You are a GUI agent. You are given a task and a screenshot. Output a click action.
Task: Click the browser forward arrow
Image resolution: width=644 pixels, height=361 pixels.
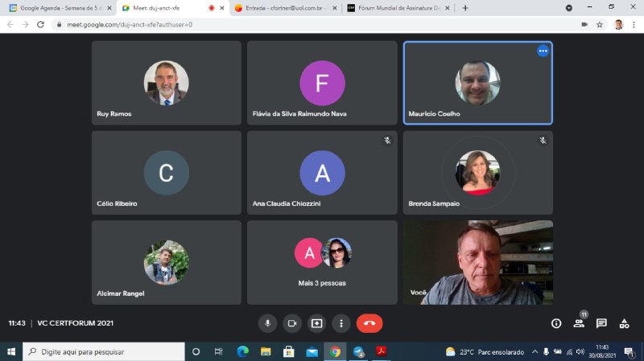26,25
